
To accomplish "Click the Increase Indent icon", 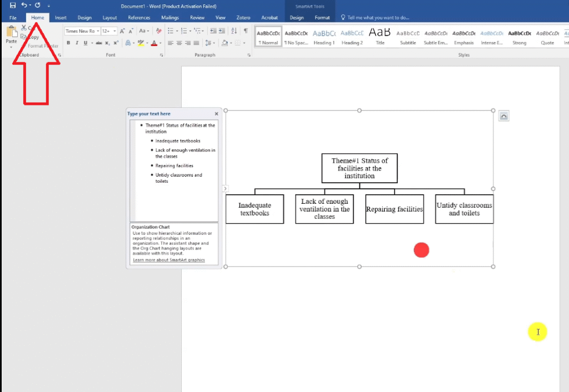I will point(222,31).
